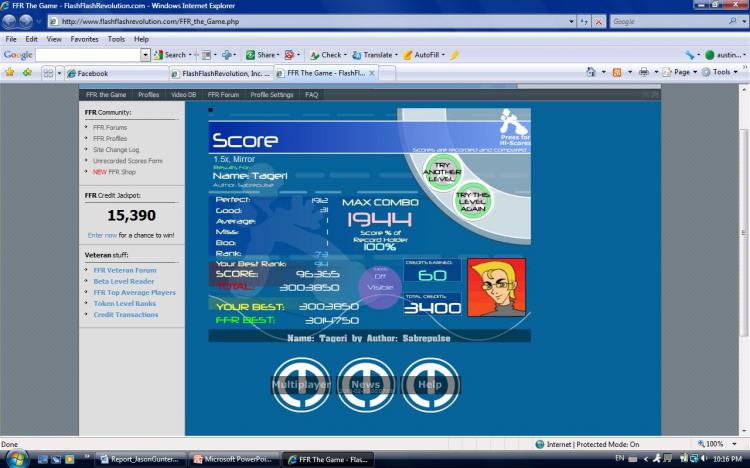Open the FAQ nav item
Image resolution: width=750 pixels, height=468 pixels.
click(x=311, y=95)
